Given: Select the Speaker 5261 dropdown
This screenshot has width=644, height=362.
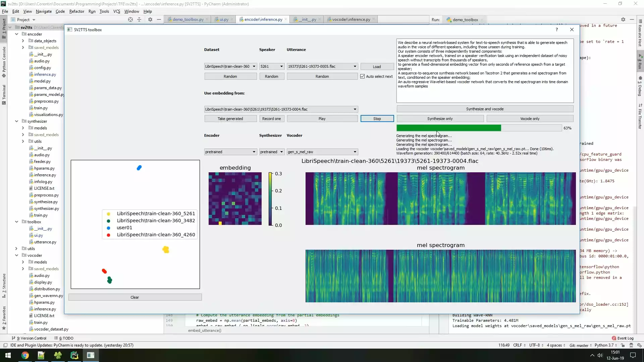Looking at the screenshot, I should (x=272, y=66).
